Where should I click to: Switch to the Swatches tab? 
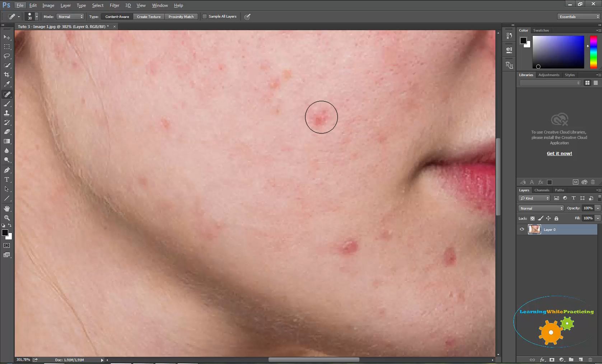point(541,31)
